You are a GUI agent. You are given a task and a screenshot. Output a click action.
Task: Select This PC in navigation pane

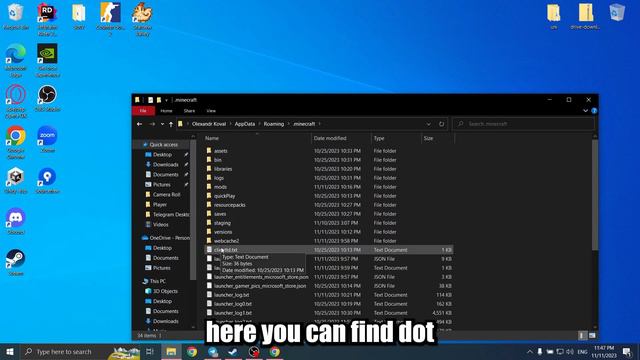coord(157,281)
